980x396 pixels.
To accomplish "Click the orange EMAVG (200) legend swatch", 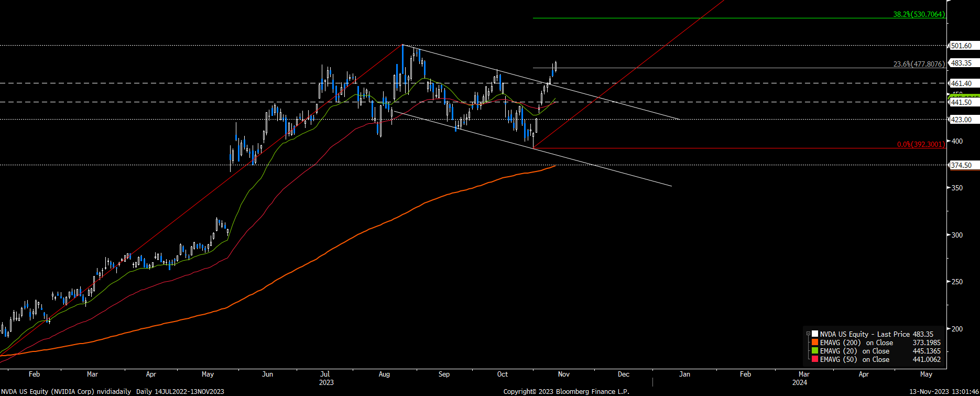I will [815, 343].
